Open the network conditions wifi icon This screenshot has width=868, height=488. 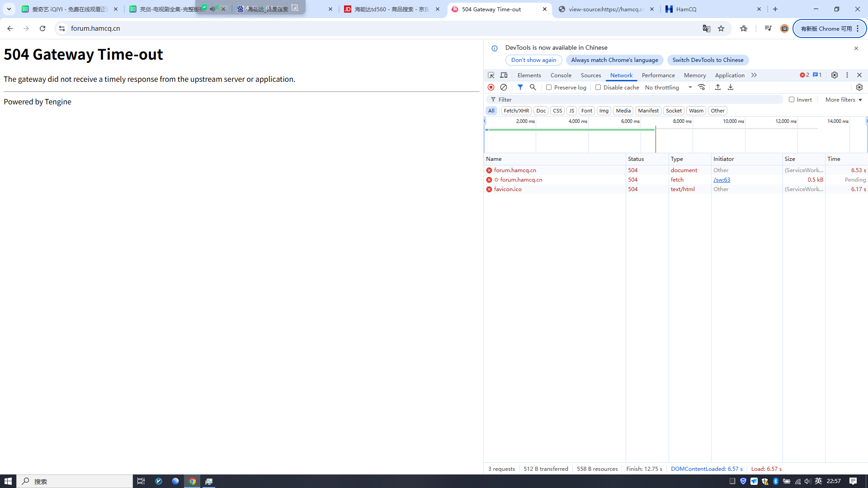pos(701,87)
